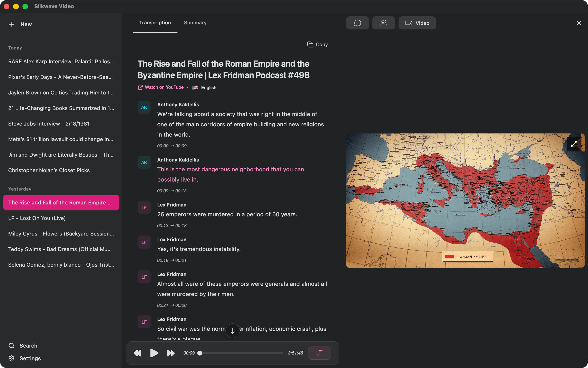Screen dimensions: 588x368
Task: Click the Roman Empire map video
Action: pos(465,200)
